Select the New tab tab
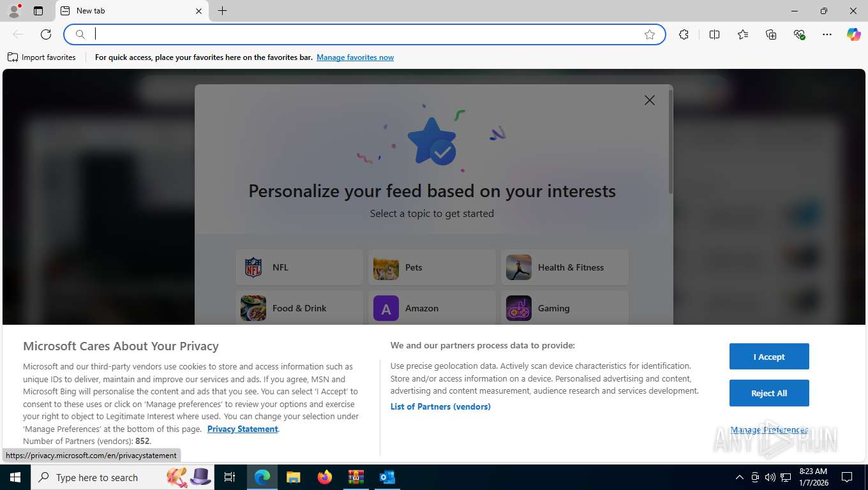The height and width of the screenshot is (490, 868). point(132,11)
